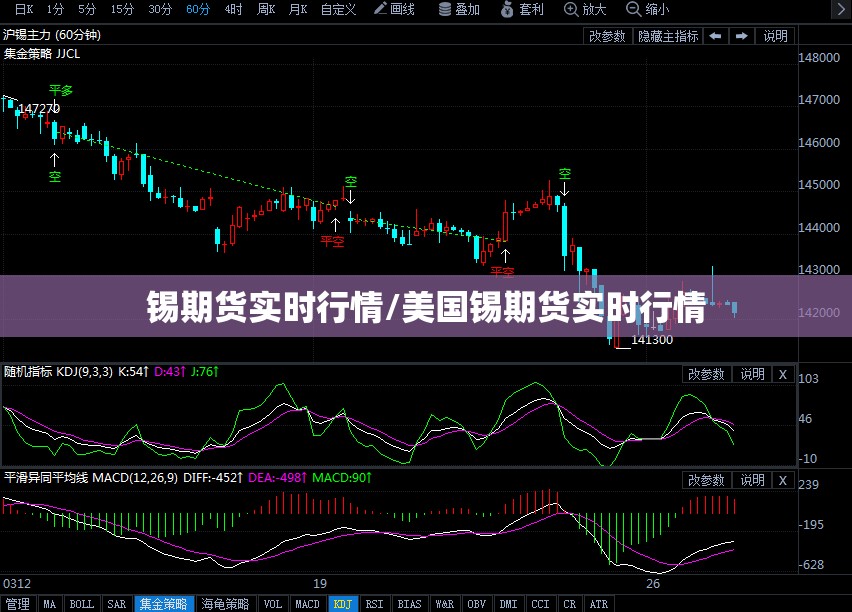Image resolution: width=852 pixels, height=612 pixels.
Task: Open the 套利 arbitrage money bag tool
Action: tap(522, 9)
